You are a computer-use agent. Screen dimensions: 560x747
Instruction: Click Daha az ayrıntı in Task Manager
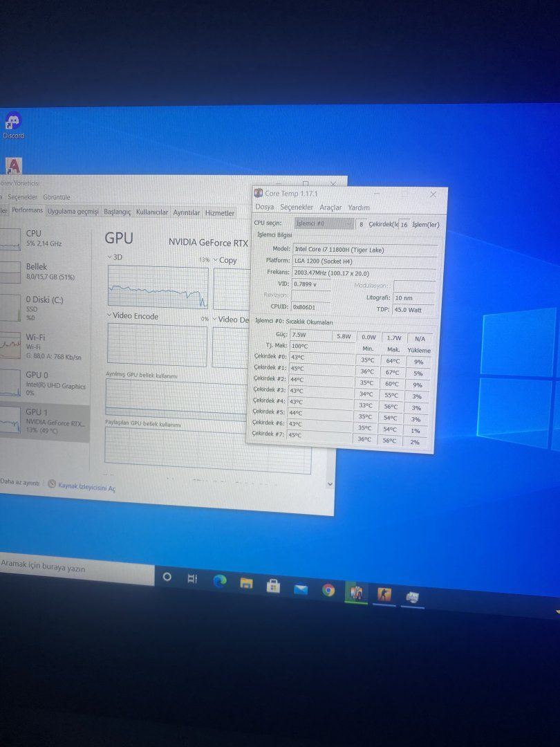(x=19, y=482)
